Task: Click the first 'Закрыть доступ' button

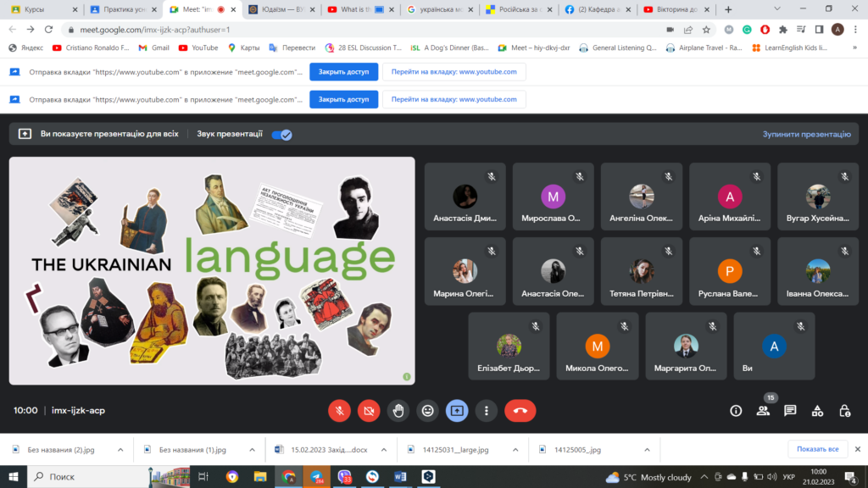Action: tap(343, 72)
